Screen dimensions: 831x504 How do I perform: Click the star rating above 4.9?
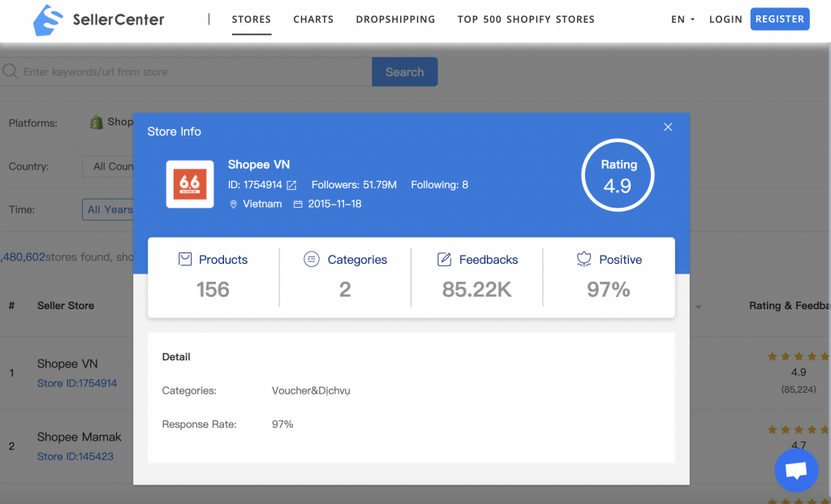pos(799,356)
